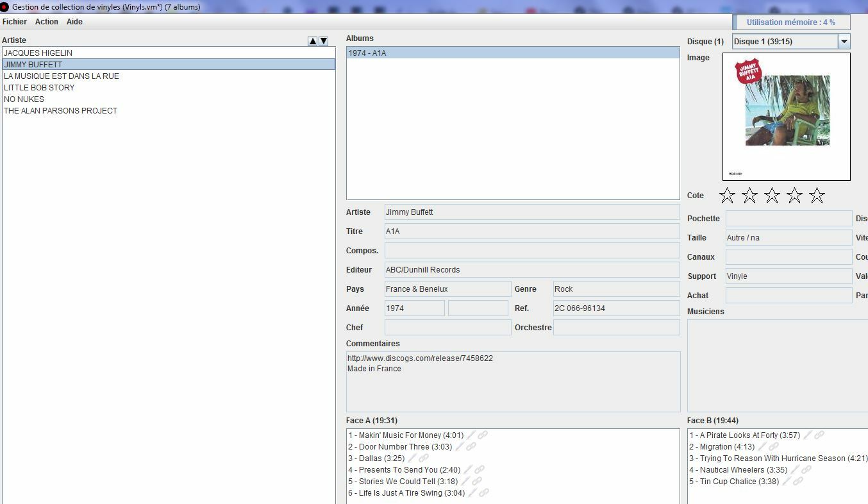Click the link icon for Nautical Wheelers

[x=806, y=469]
